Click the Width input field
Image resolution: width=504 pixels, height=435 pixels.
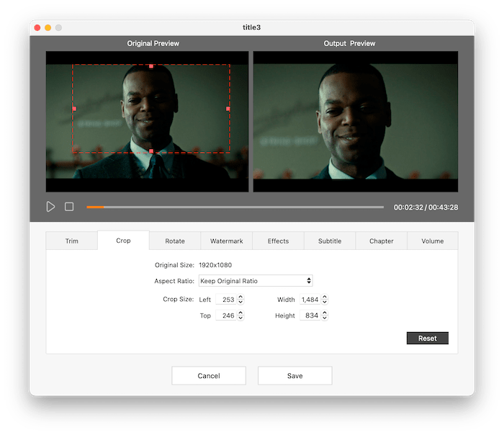pos(309,300)
